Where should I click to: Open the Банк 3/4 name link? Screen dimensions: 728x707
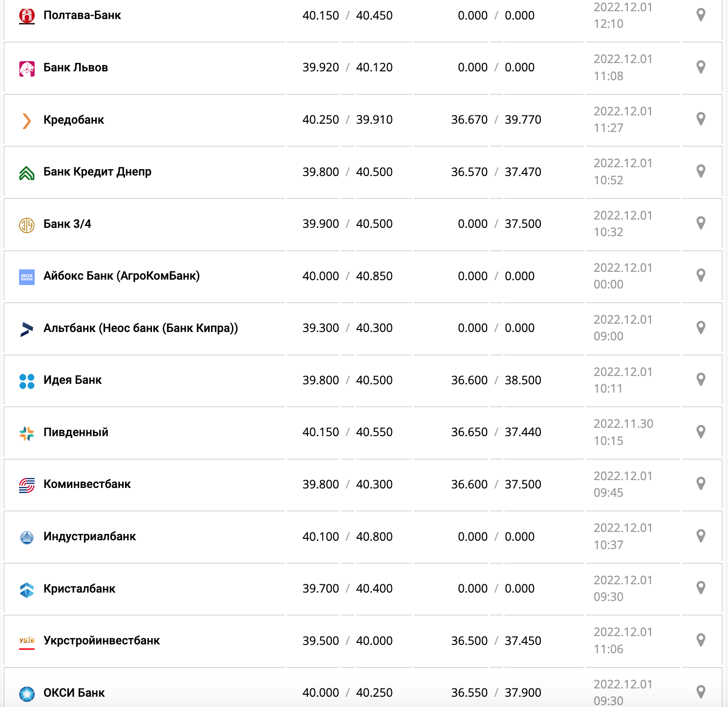[x=67, y=224]
